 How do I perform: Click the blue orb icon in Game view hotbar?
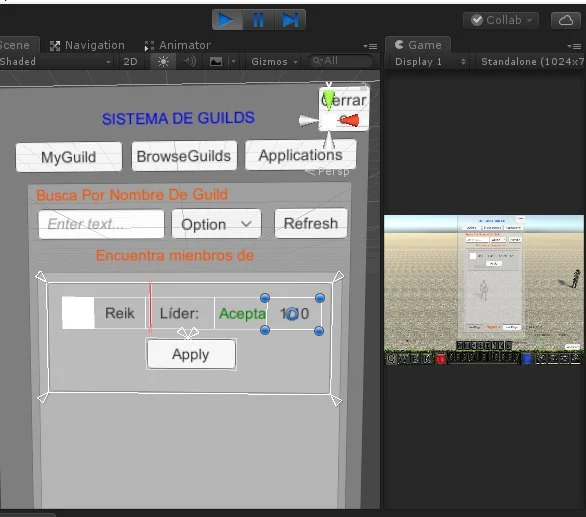(527, 359)
